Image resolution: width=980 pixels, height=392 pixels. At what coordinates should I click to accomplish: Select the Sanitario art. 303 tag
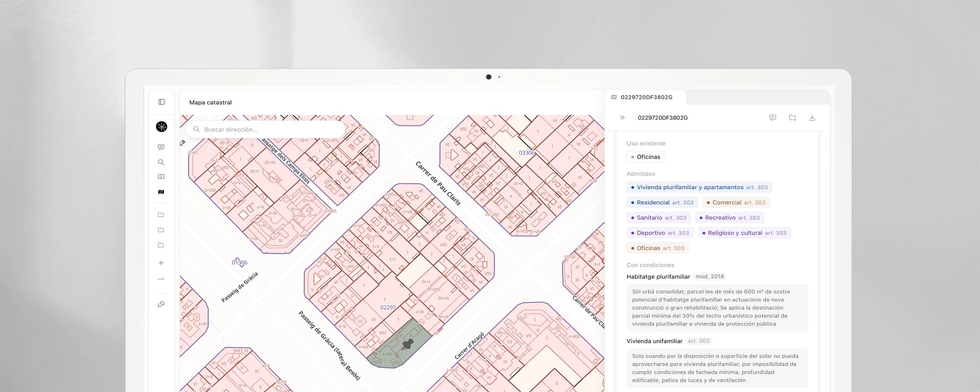659,218
